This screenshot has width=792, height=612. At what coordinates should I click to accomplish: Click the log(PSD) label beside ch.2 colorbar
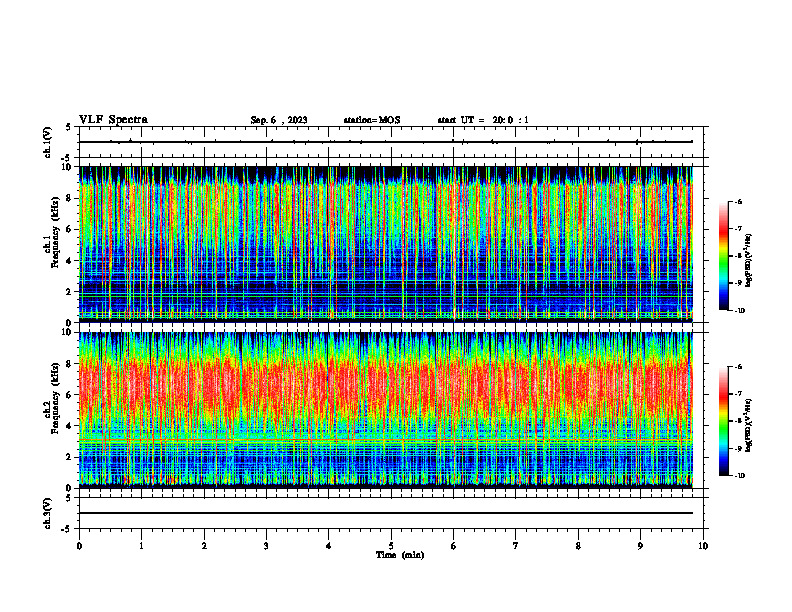pyautogui.click(x=749, y=426)
